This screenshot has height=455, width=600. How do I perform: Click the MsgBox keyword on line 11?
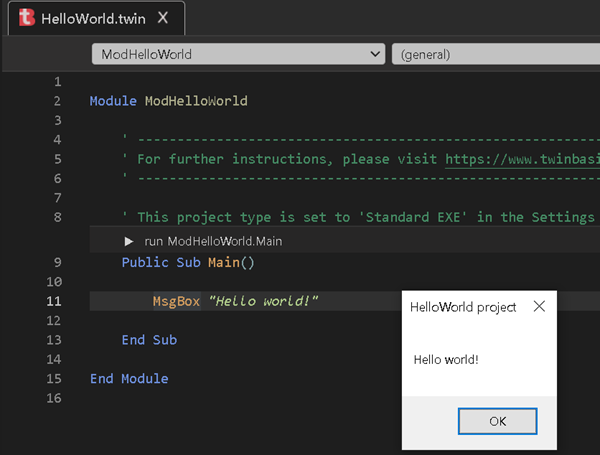click(x=176, y=301)
